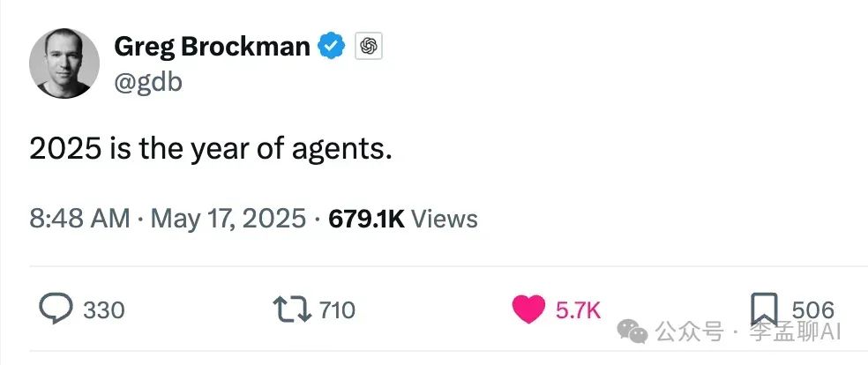
Task: Click the 公众号 watermark label
Action: click(691, 332)
